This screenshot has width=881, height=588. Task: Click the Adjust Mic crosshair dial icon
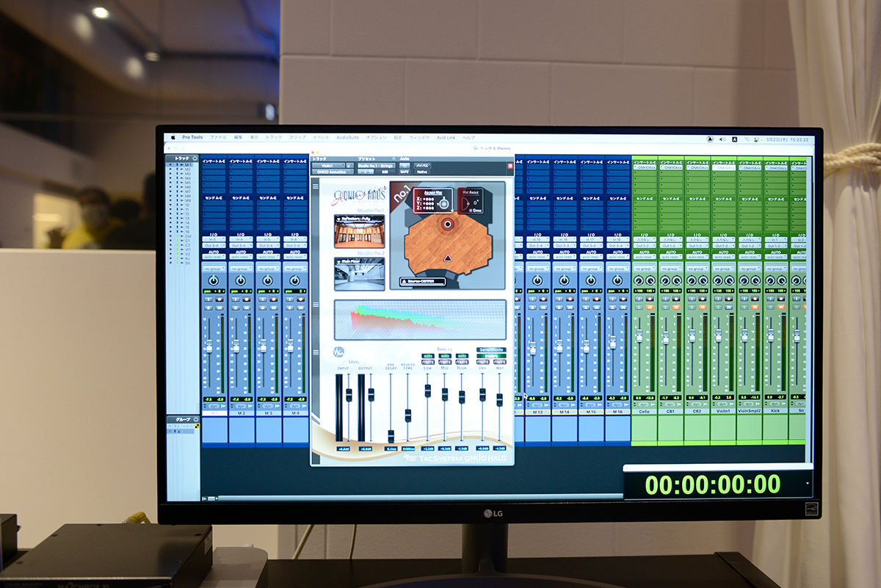pos(443,204)
